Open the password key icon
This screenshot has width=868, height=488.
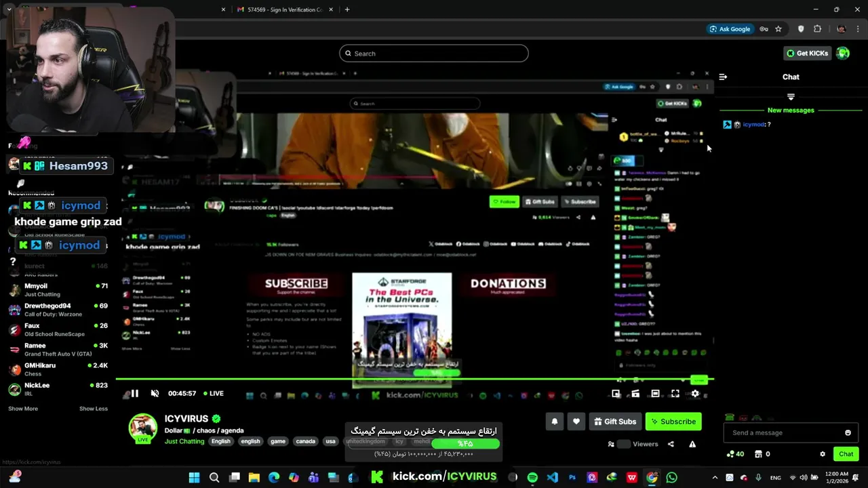coord(764,29)
